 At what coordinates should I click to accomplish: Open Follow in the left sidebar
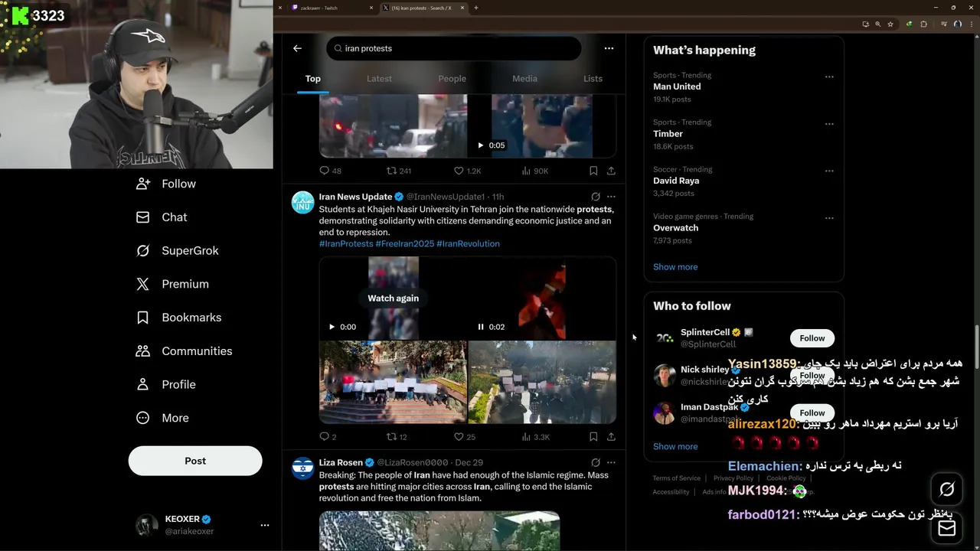click(165, 184)
